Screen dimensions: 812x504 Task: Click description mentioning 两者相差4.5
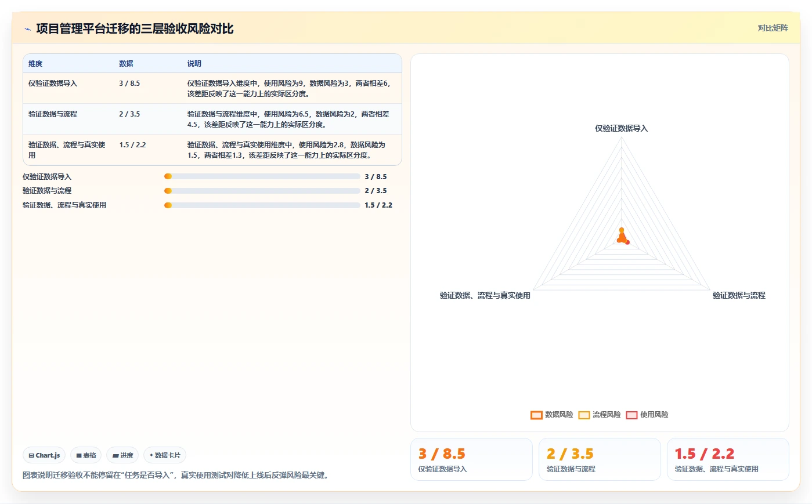288,119
